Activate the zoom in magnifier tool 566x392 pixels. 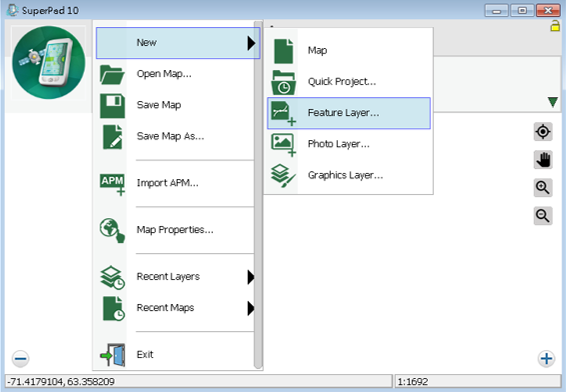coord(543,188)
